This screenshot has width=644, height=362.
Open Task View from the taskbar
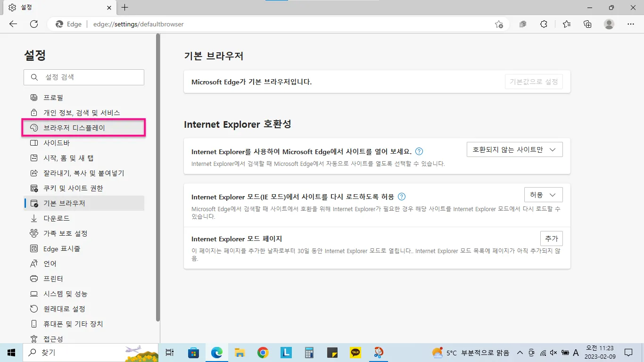(x=170, y=353)
